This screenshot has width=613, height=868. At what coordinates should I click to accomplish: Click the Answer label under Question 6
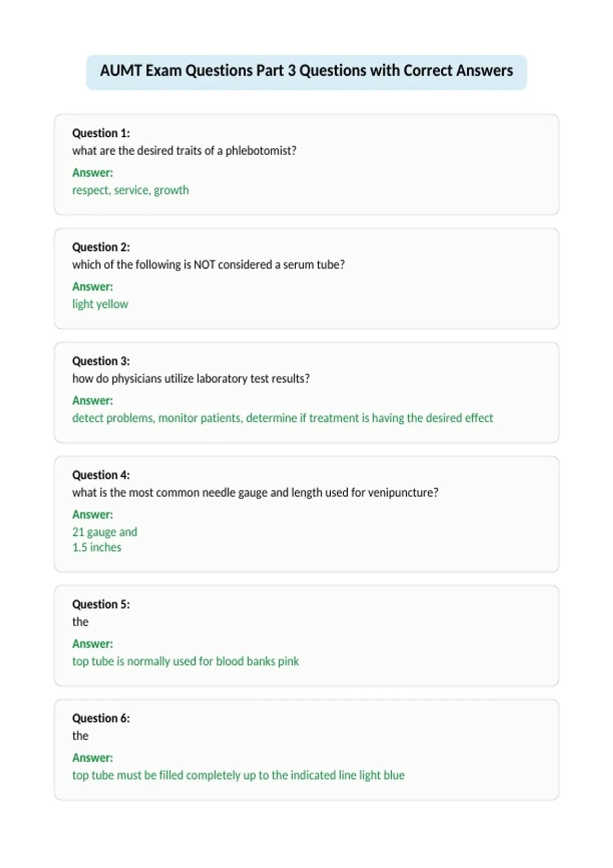pos(92,758)
